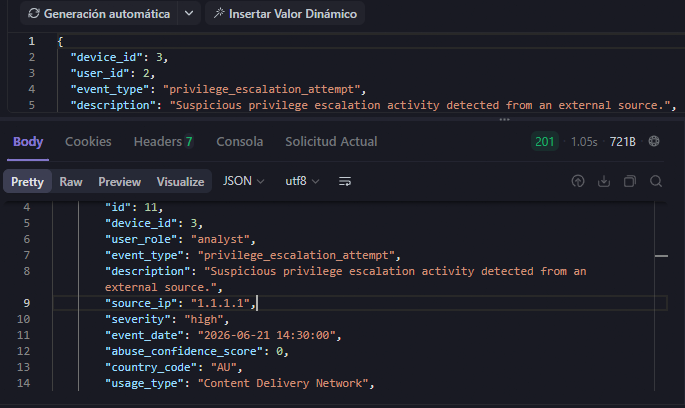The image size is (685, 408).
Task: Open the JSON format dropdown
Action: pos(243,181)
